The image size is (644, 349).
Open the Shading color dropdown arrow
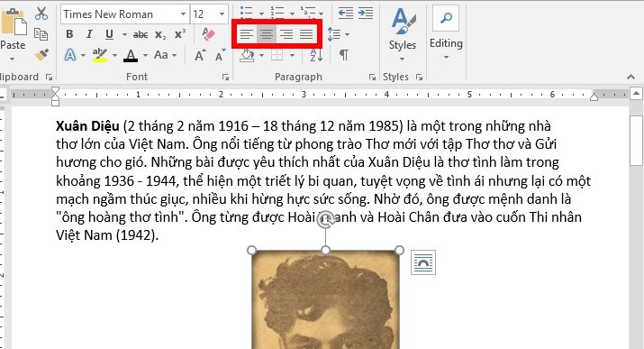tap(261, 55)
